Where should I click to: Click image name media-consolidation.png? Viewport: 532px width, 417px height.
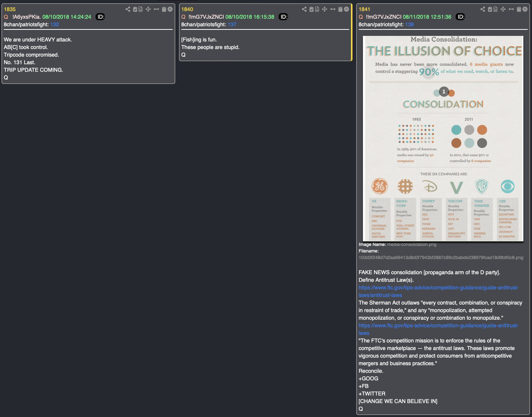[412, 244]
